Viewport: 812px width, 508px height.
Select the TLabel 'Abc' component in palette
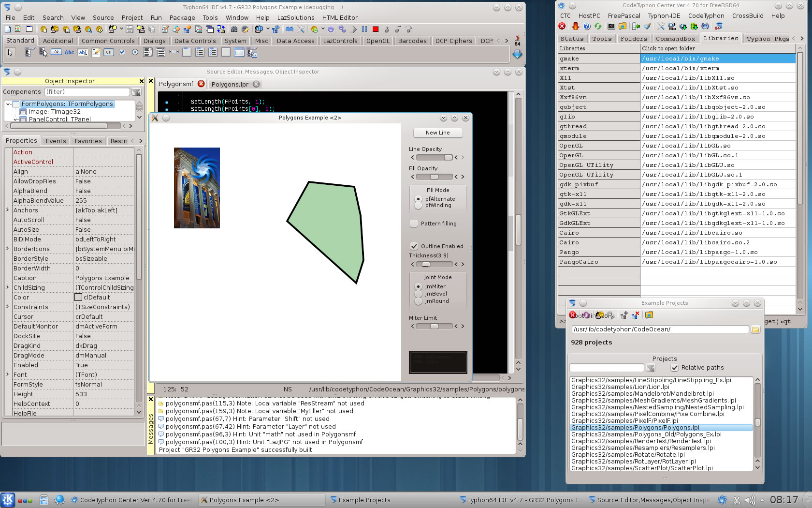[x=70, y=52]
